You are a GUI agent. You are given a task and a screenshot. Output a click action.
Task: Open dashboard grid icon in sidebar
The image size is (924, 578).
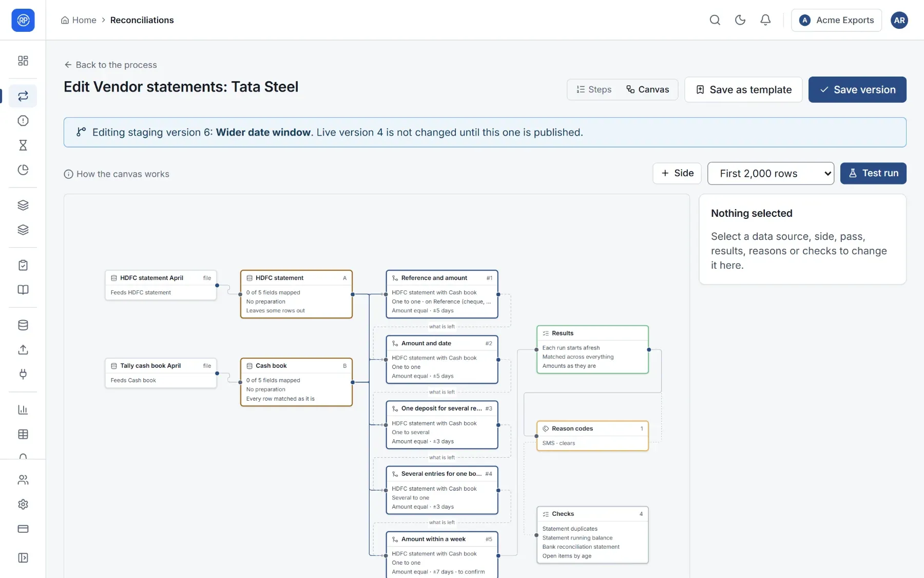pos(23,61)
